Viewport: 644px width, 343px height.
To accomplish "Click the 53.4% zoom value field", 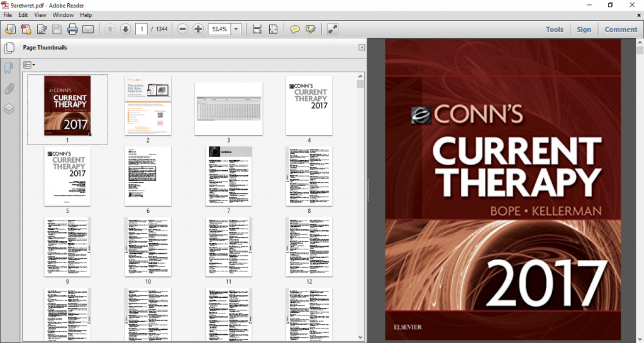I will pyautogui.click(x=219, y=29).
